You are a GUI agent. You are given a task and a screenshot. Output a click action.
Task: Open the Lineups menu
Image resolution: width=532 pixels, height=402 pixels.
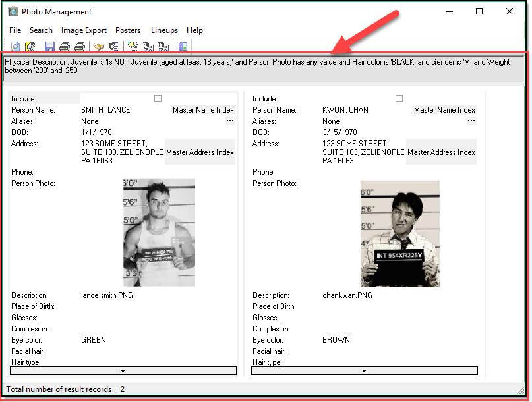[x=164, y=30]
